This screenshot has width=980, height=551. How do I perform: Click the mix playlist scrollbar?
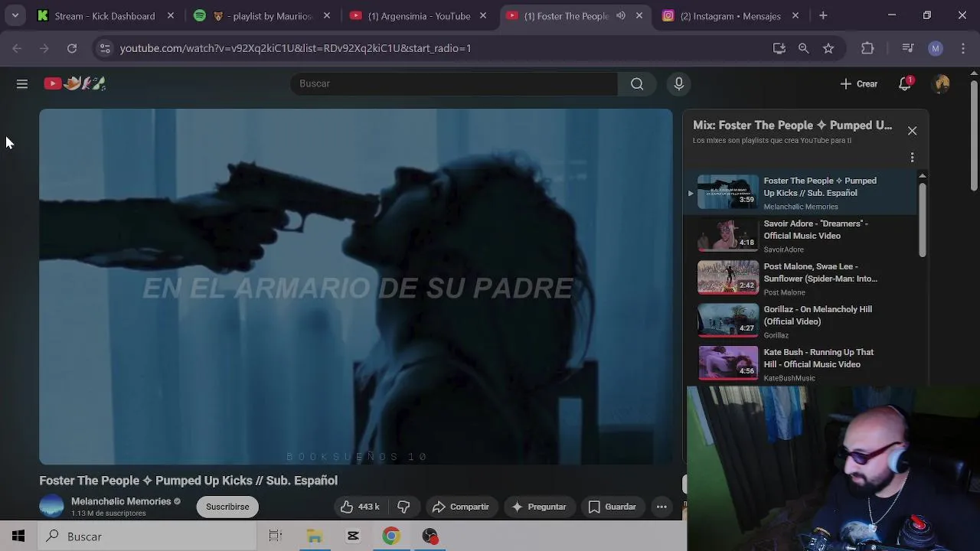(922, 221)
